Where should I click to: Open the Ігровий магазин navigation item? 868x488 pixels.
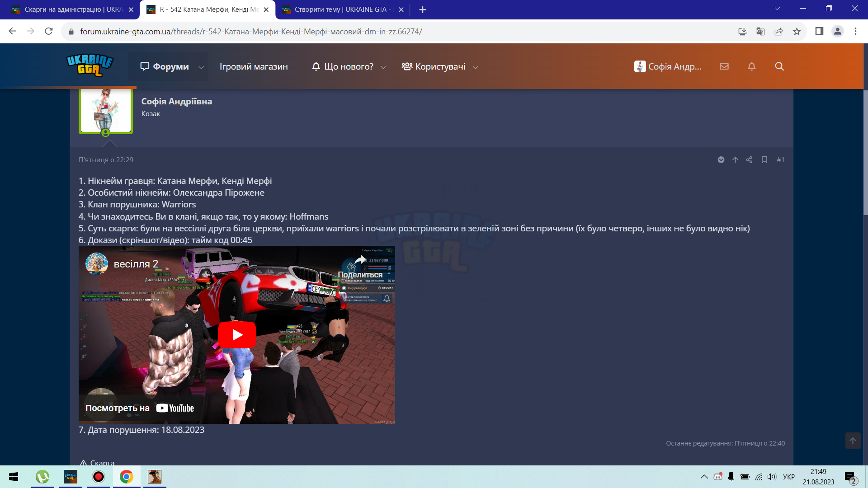pos(254,66)
